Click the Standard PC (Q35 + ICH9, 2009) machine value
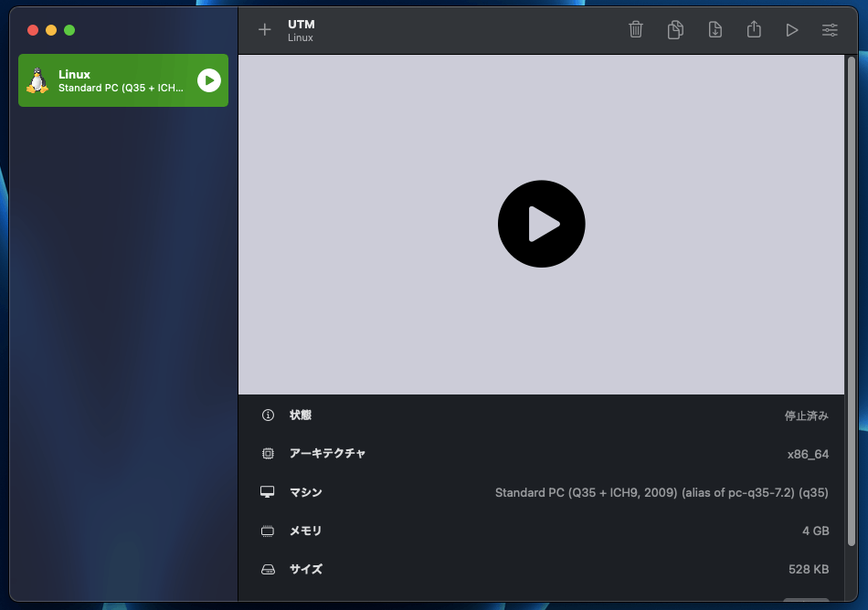This screenshot has height=610, width=868. pos(662,493)
